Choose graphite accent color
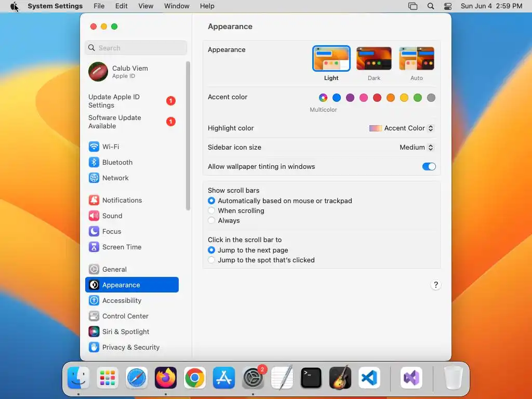Screen dimensions: 532x399 [x=431, y=98]
